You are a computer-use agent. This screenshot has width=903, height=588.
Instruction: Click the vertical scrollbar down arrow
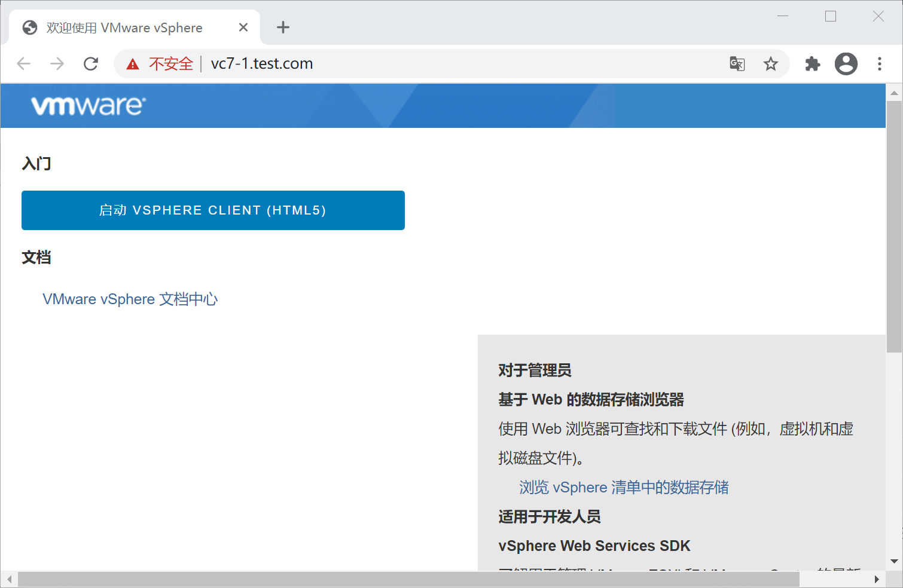[x=894, y=562]
